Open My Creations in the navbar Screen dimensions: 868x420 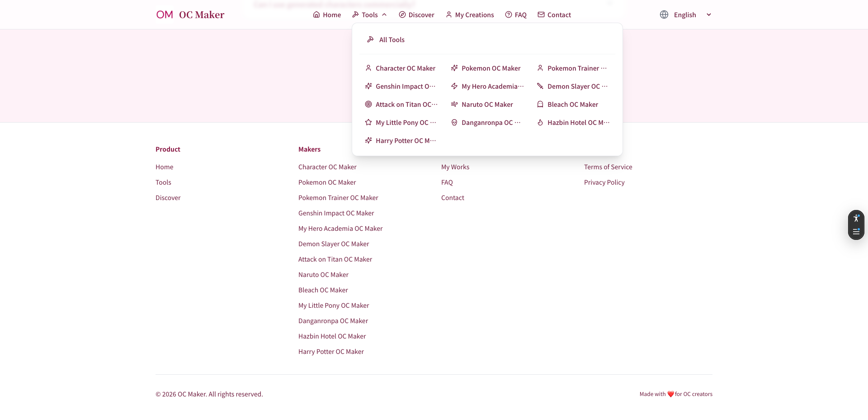[470, 14]
